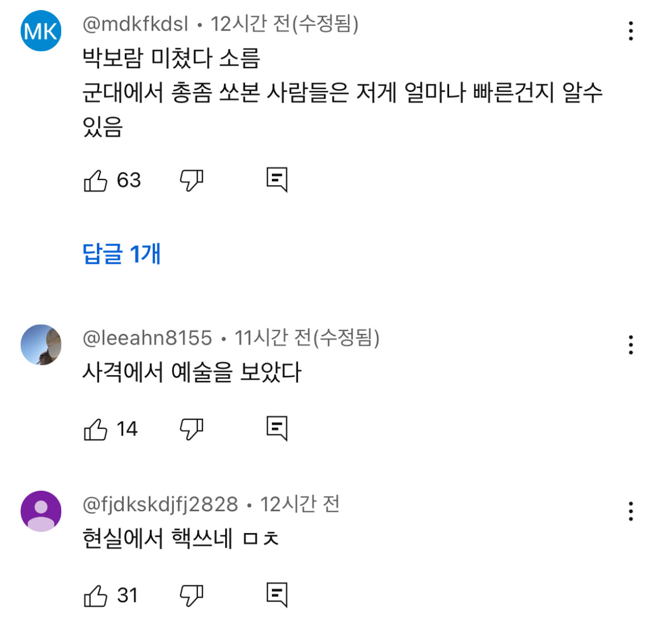Click the MK profile avatar

[40, 31]
